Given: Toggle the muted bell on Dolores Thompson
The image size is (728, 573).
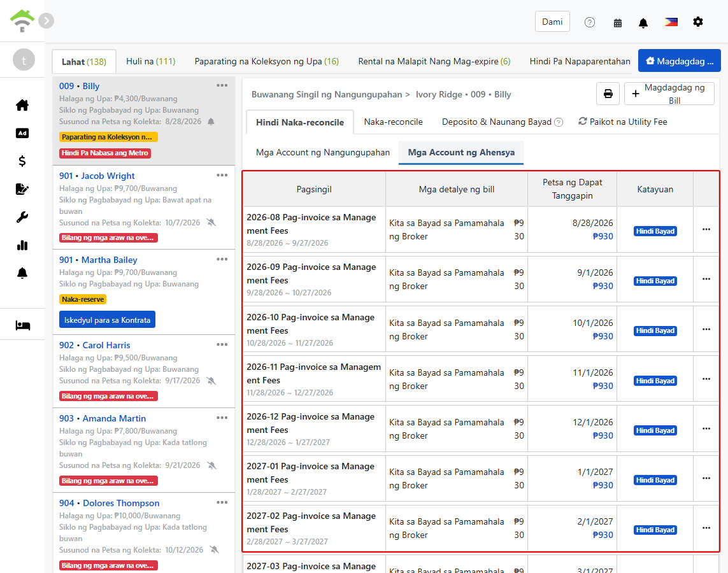Looking at the screenshot, I should (x=214, y=550).
